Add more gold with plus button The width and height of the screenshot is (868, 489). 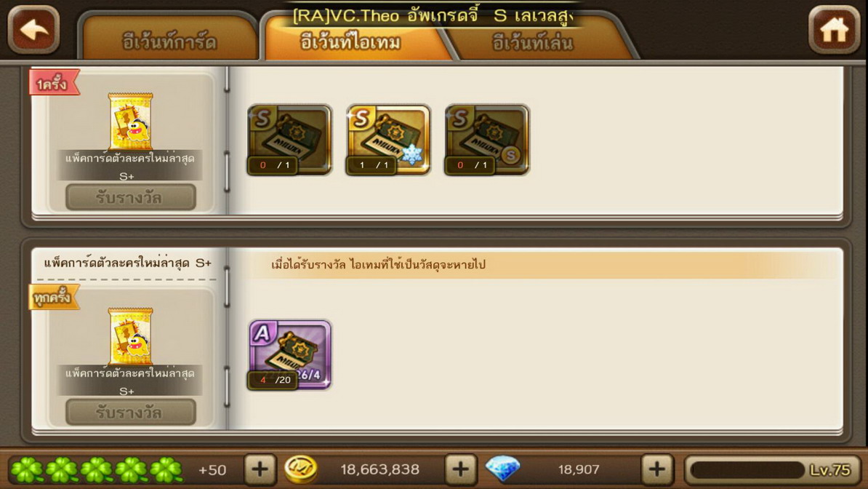(x=460, y=469)
